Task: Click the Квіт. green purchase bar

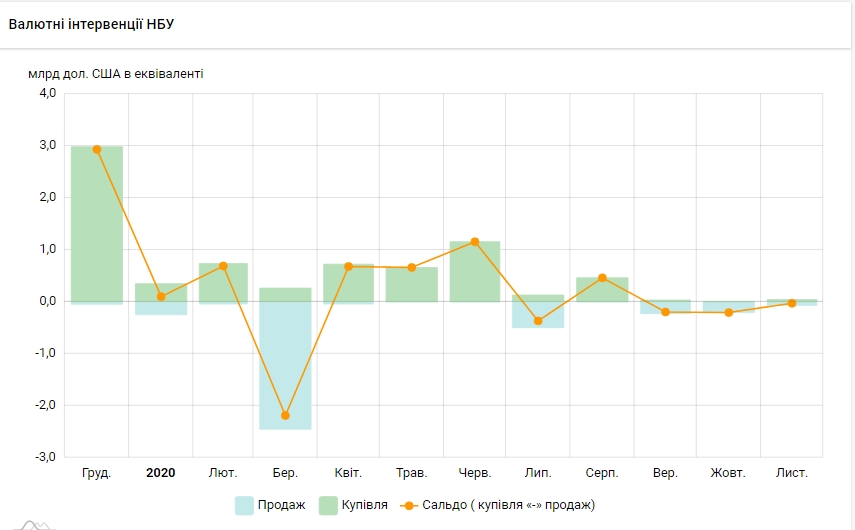Action: (x=349, y=283)
